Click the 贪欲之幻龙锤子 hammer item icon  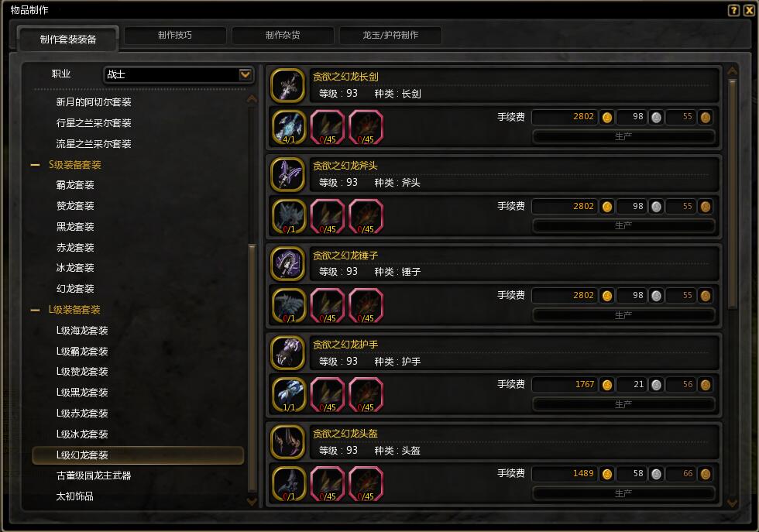[x=288, y=264]
